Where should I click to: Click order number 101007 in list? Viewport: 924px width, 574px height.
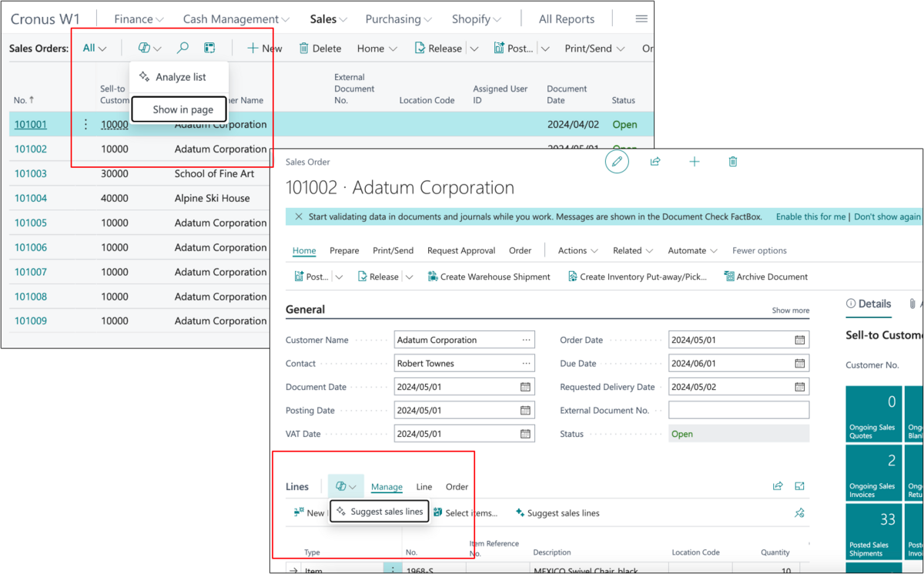pyautogui.click(x=31, y=272)
